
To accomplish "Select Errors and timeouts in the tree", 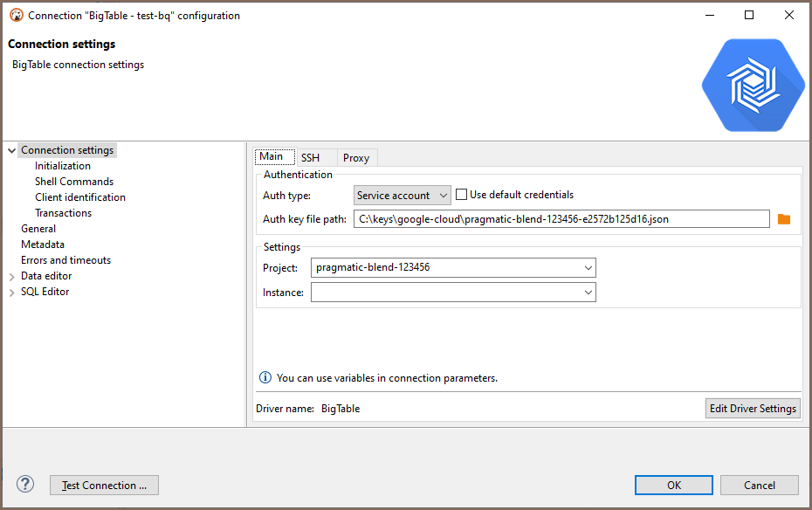I will 65,260.
